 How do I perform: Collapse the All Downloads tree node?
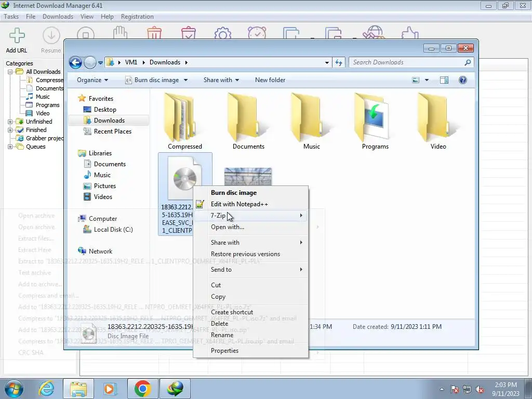coord(10,72)
